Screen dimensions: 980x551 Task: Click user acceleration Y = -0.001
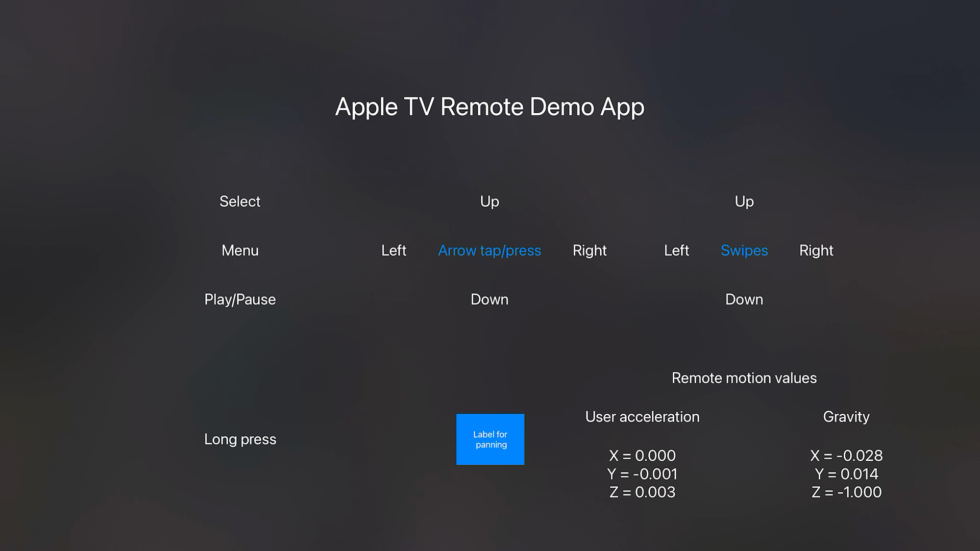coord(642,474)
